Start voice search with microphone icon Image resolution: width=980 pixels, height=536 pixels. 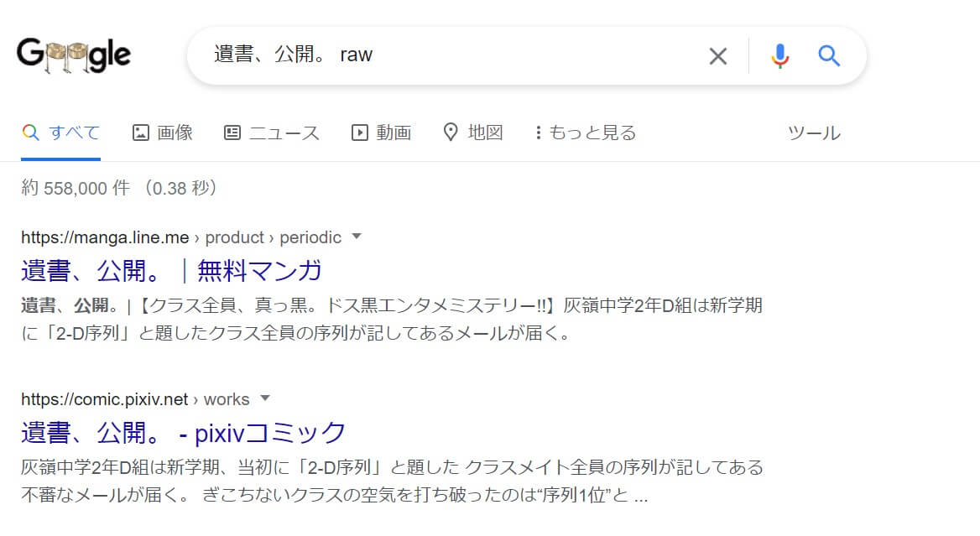coord(779,56)
